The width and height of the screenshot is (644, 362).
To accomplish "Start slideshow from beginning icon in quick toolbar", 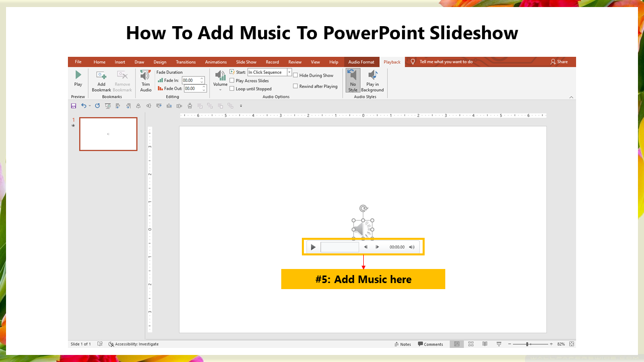I will (x=108, y=106).
